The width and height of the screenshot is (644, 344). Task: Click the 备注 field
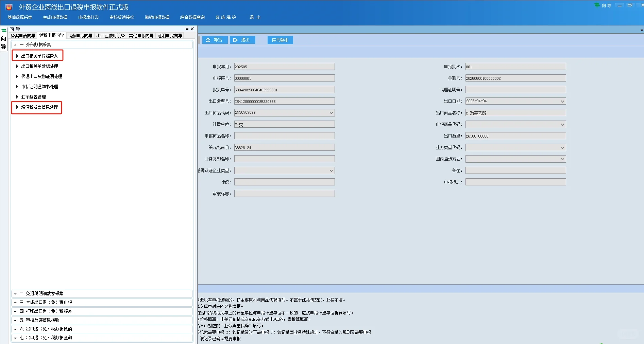(515, 170)
